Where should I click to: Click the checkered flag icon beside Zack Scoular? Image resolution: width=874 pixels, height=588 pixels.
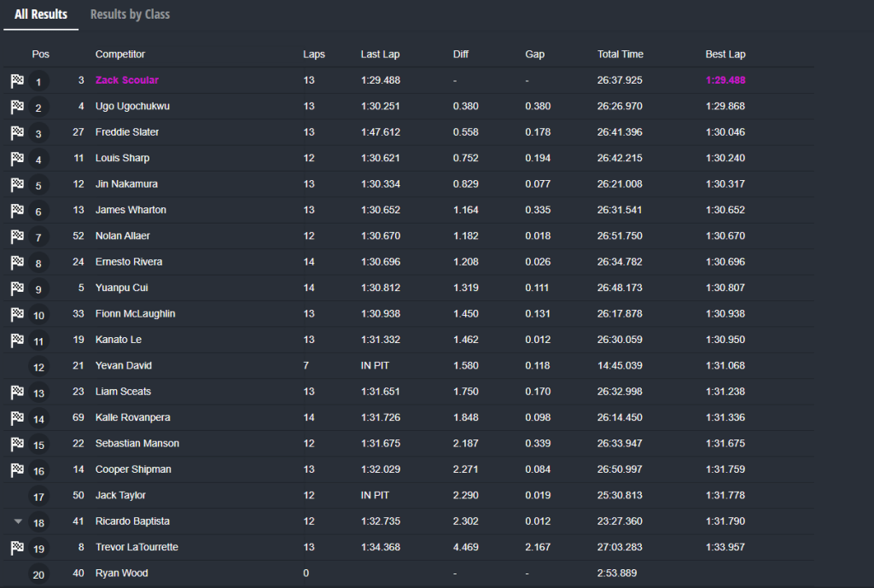click(x=17, y=81)
